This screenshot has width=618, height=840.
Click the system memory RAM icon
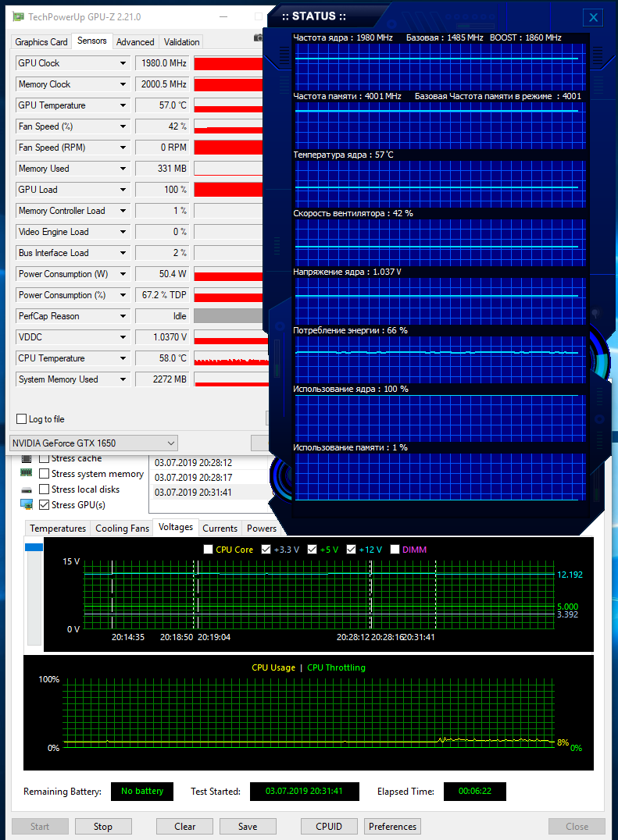click(27, 473)
